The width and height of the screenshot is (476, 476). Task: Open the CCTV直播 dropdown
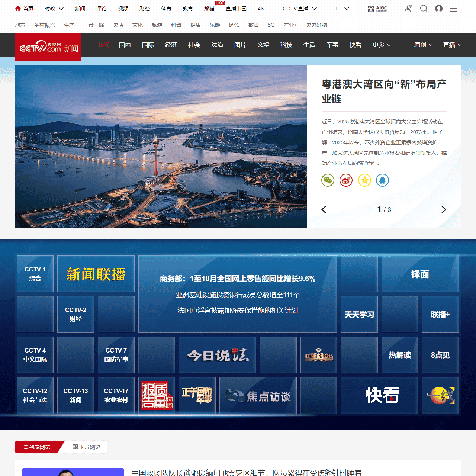299,8
